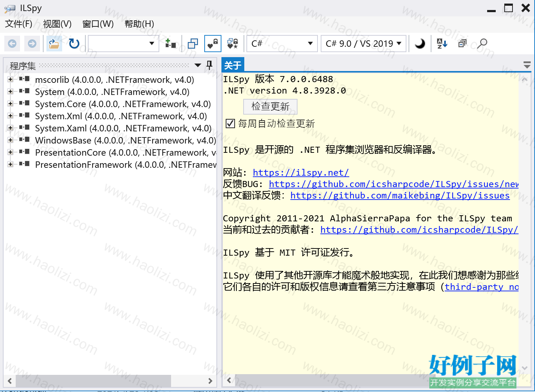
Task: Sort assembly list by name
Action: click(442, 44)
